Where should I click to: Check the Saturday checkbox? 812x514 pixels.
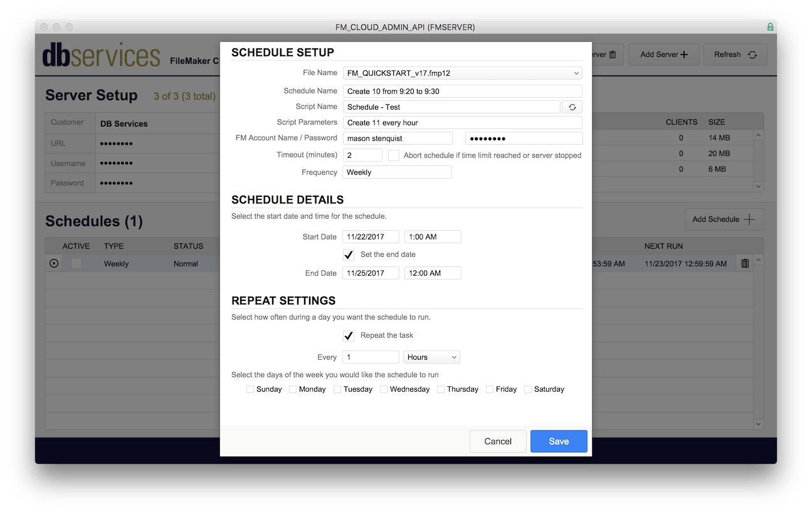(528, 389)
